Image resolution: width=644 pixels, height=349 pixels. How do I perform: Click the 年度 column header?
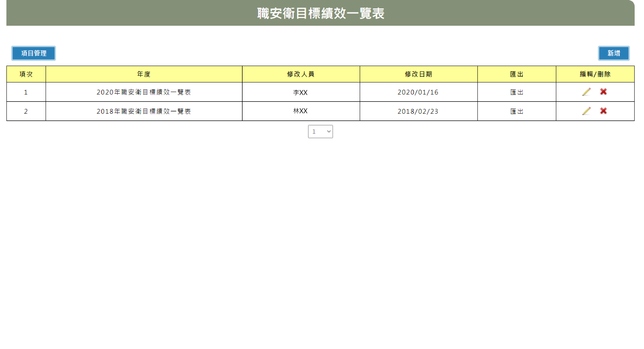click(x=144, y=74)
